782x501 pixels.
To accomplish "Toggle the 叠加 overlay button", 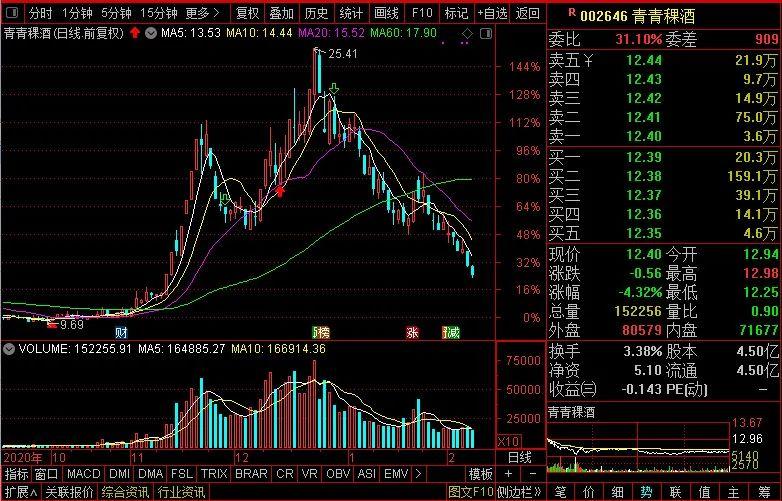I will tap(282, 13).
